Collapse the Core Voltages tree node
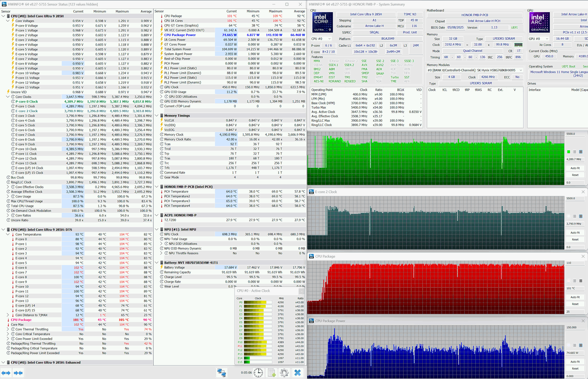Screen dimensions: 588x379 click(8, 21)
